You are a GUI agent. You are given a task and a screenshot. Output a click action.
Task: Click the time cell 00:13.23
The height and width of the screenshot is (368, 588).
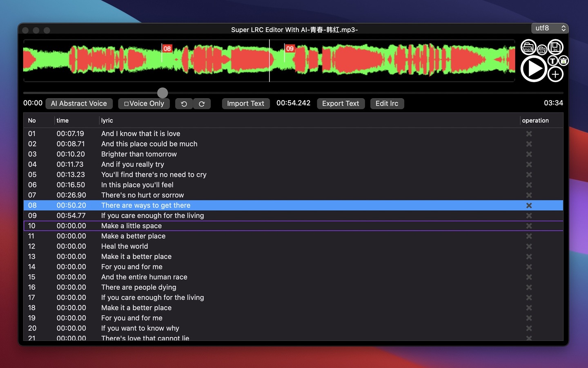(x=71, y=175)
